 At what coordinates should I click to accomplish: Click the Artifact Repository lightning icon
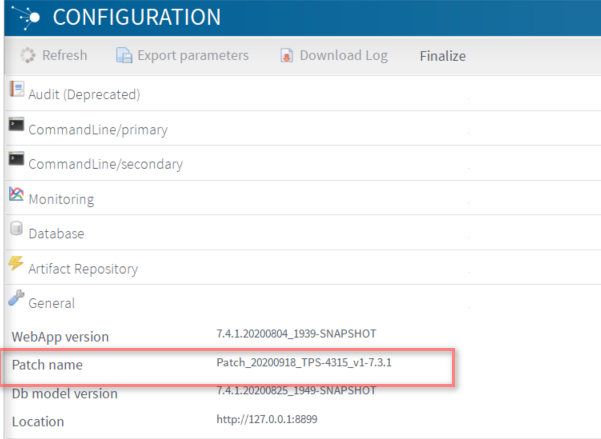coord(16,264)
